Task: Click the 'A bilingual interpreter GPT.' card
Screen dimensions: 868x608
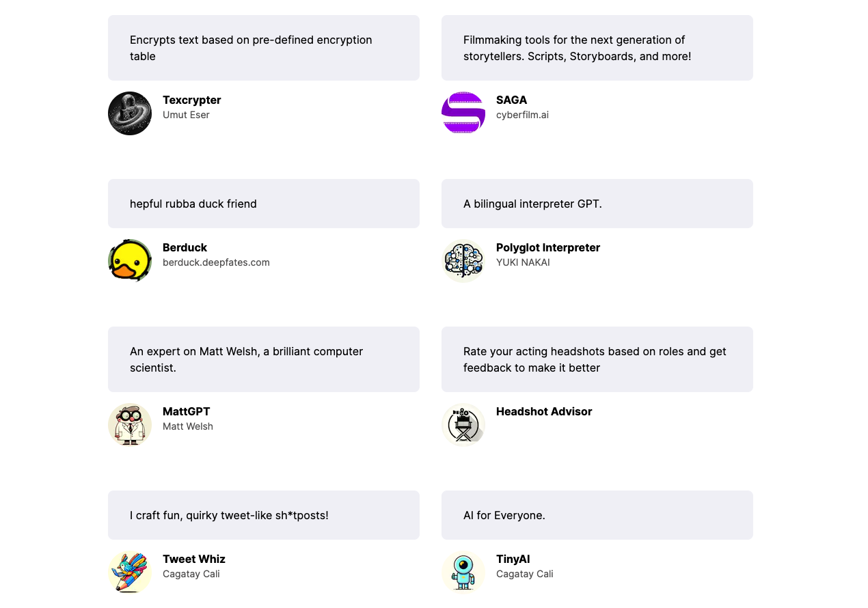Action: point(597,204)
